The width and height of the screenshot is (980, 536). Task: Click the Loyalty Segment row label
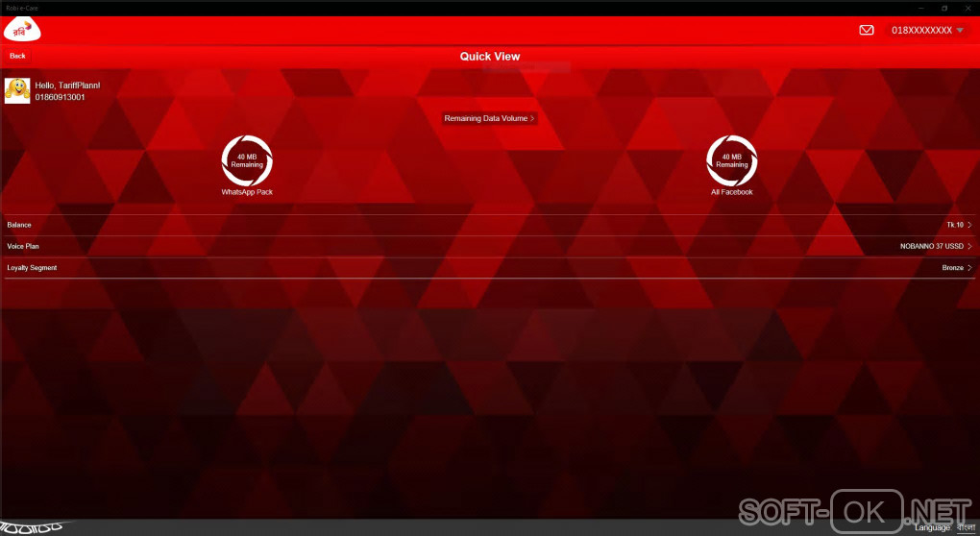click(x=32, y=267)
